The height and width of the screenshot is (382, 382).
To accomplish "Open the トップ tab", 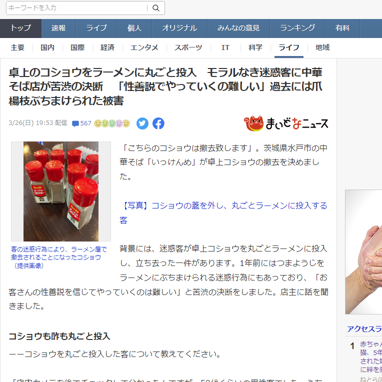I will pyautogui.click(x=21, y=28).
